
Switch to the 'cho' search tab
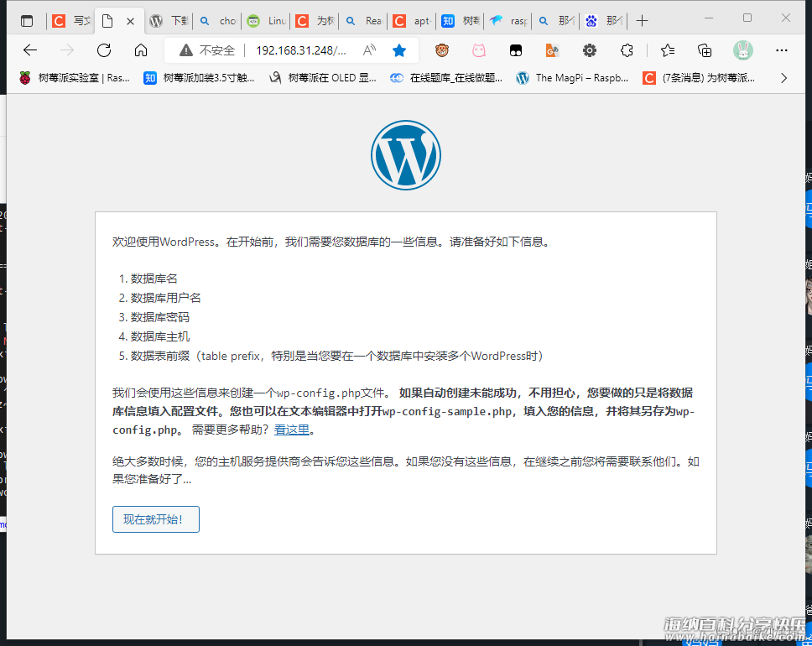pyautogui.click(x=218, y=21)
